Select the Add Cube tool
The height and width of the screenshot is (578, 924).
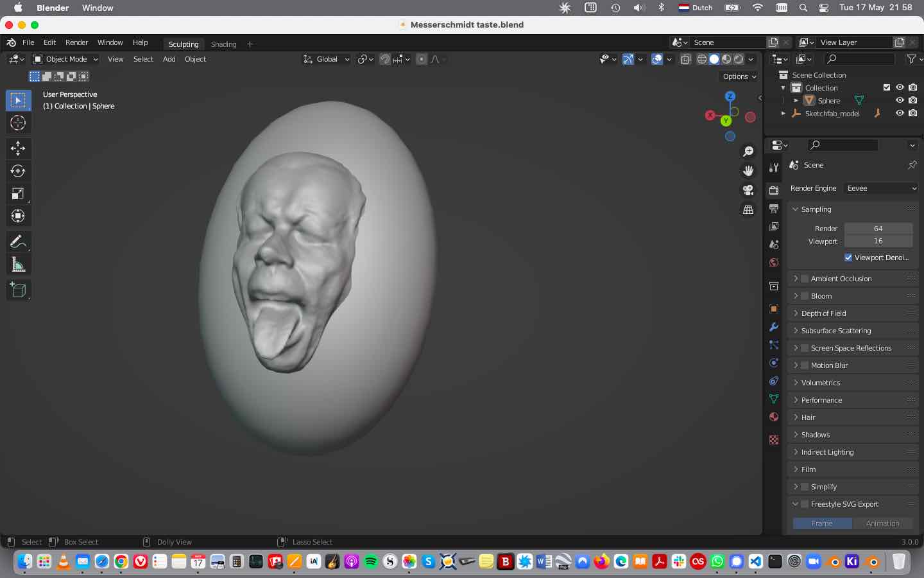click(18, 290)
